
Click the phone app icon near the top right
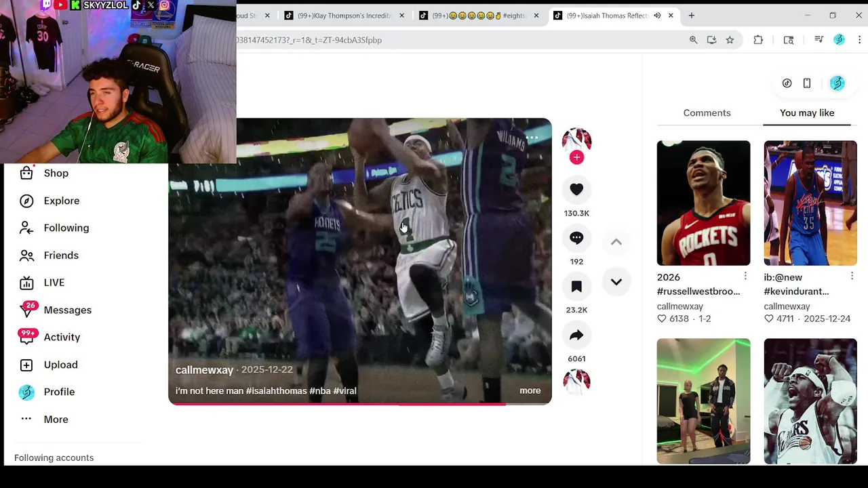[x=807, y=83]
